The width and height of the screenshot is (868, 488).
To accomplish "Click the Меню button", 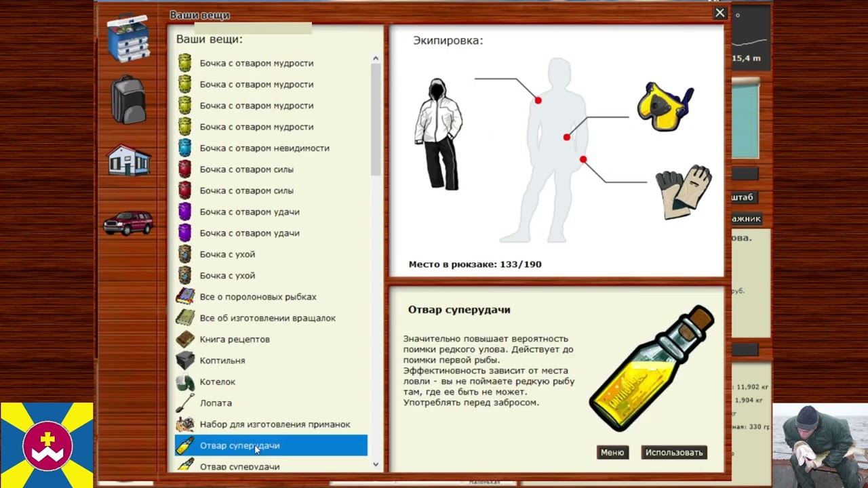I will click(612, 452).
